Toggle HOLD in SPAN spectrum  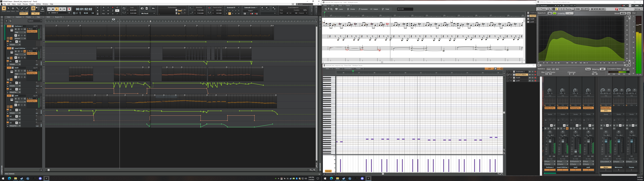tap(550, 13)
